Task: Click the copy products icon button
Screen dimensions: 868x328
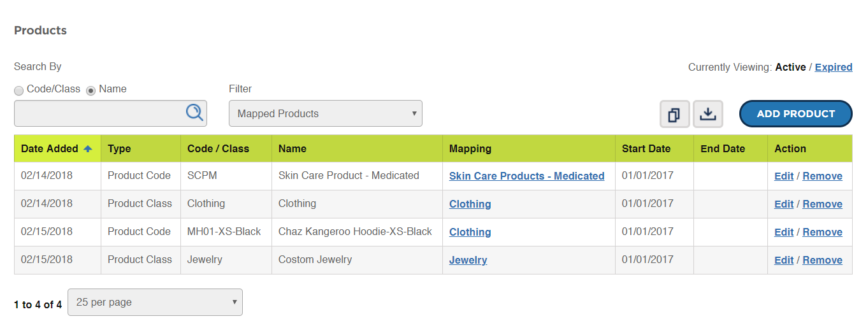Action: (674, 114)
